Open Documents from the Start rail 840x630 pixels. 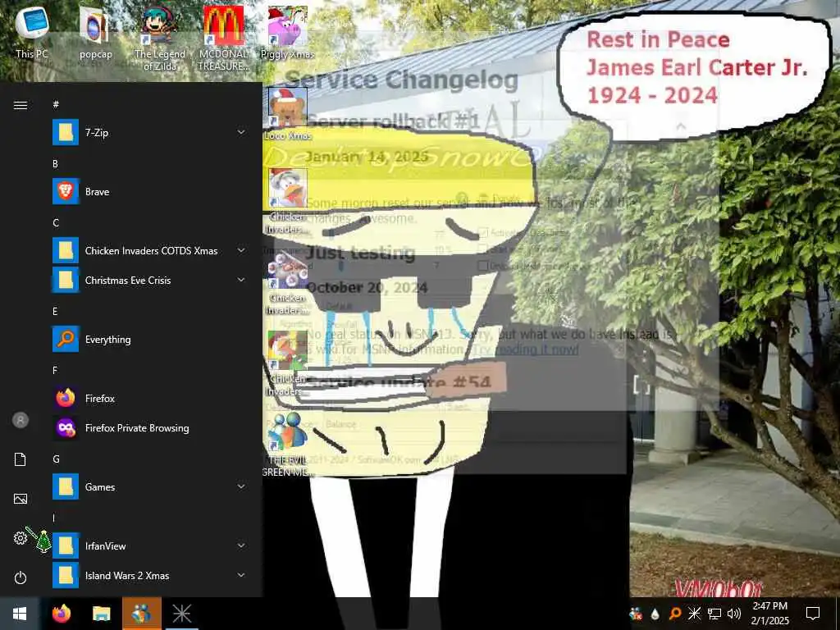pos(21,459)
